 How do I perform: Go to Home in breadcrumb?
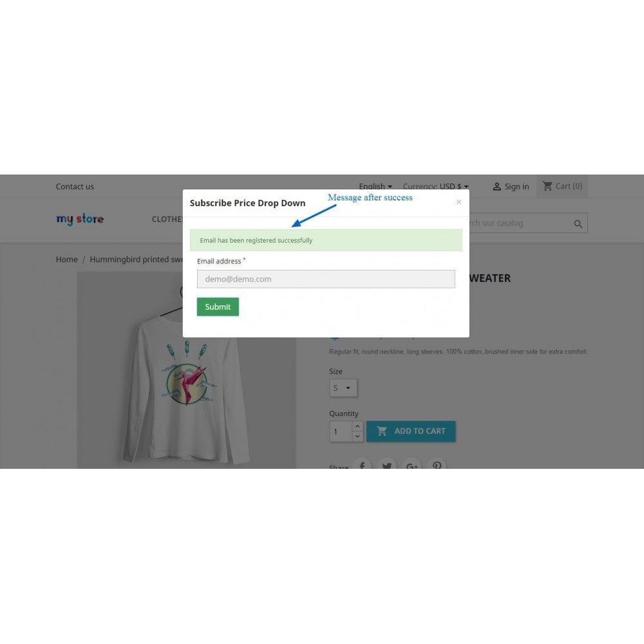[66, 259]
